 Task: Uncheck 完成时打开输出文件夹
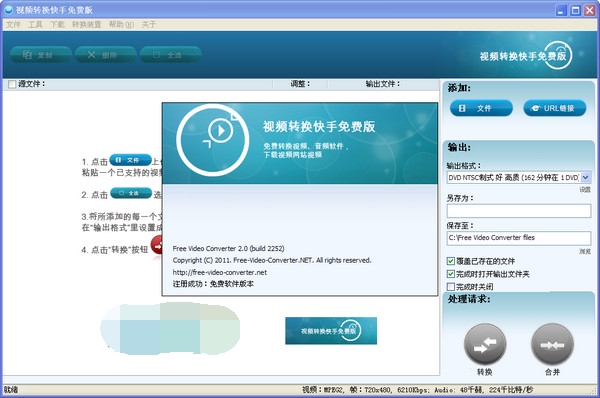click(x=451, y=274)
